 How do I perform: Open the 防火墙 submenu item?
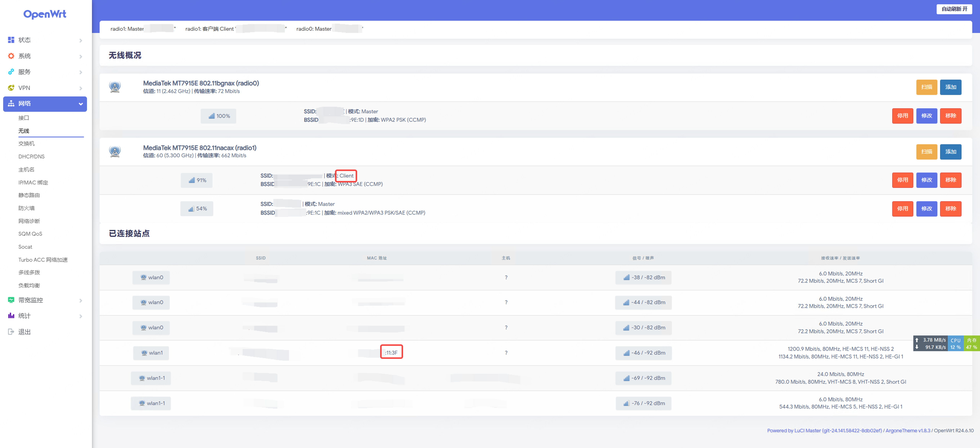[x=26, y=208]
